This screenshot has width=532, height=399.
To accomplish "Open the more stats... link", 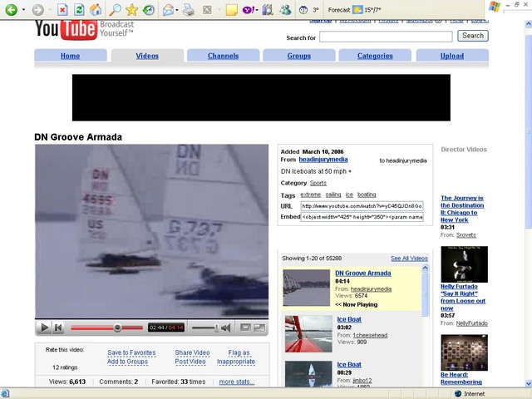I will click(x=237, y=382).
